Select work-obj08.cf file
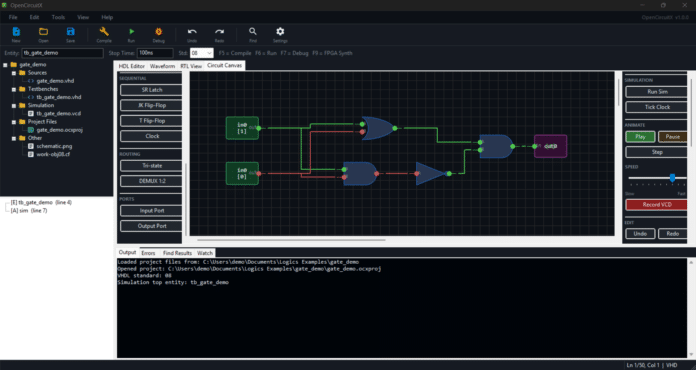This screenshot has height=370, width=696. pyautogui.click(x=53, y=154)
